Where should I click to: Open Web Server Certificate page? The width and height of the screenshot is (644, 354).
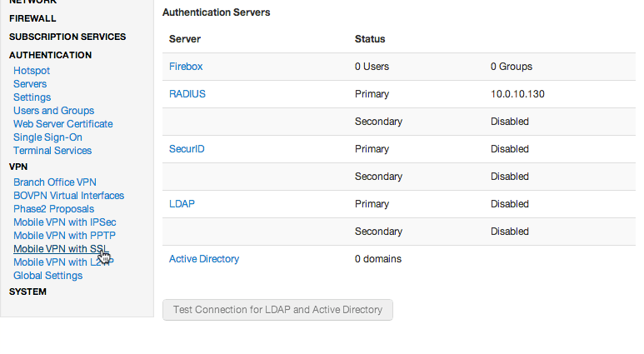(62, 124)
